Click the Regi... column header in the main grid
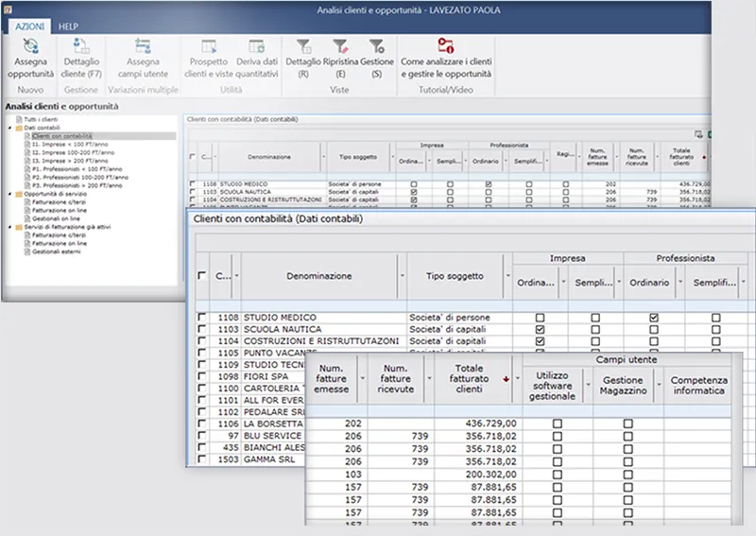This screenshot has width=756, height=536. tap(564, 154)
